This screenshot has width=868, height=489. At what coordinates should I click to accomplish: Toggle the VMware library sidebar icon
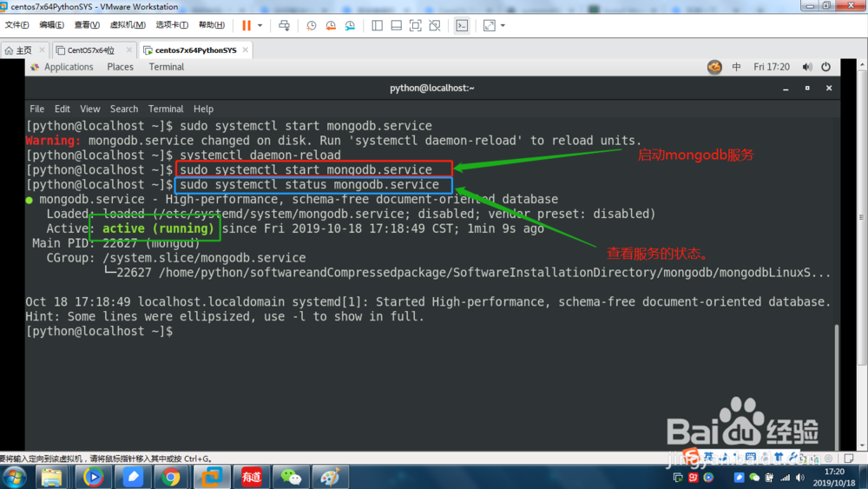click(x=377, y=25)
